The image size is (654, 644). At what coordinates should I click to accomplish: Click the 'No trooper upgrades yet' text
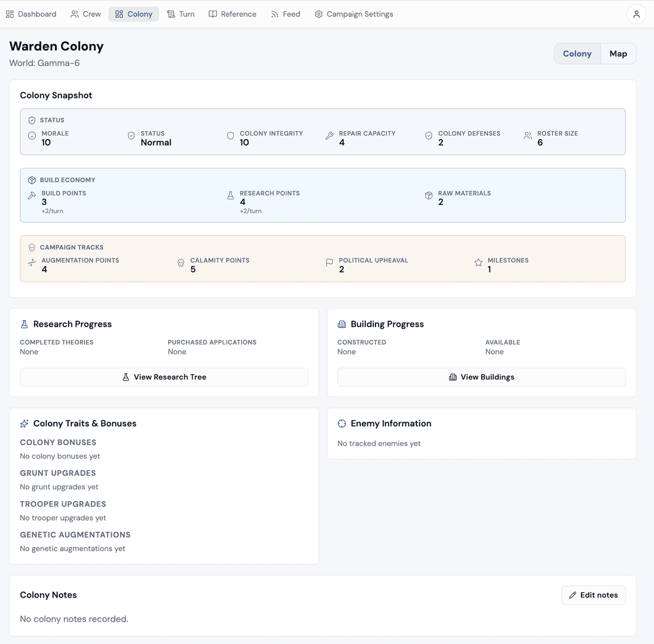(x=63, y=518)
